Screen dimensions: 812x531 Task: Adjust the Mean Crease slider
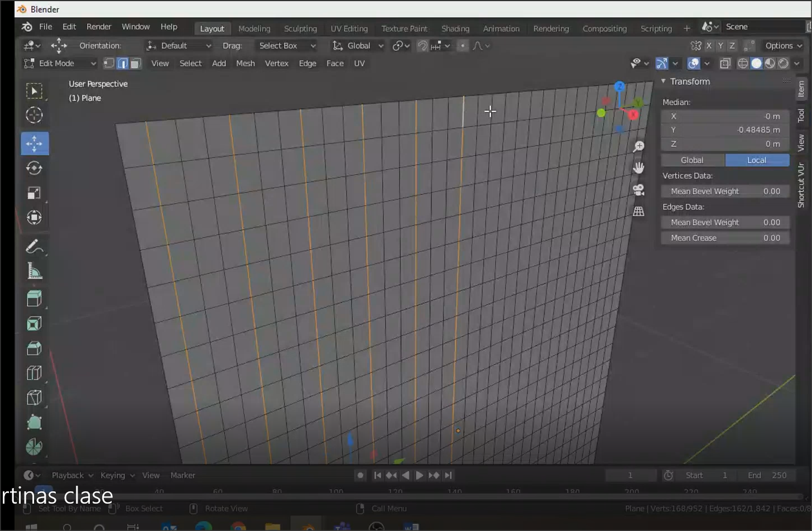point(725,238)
